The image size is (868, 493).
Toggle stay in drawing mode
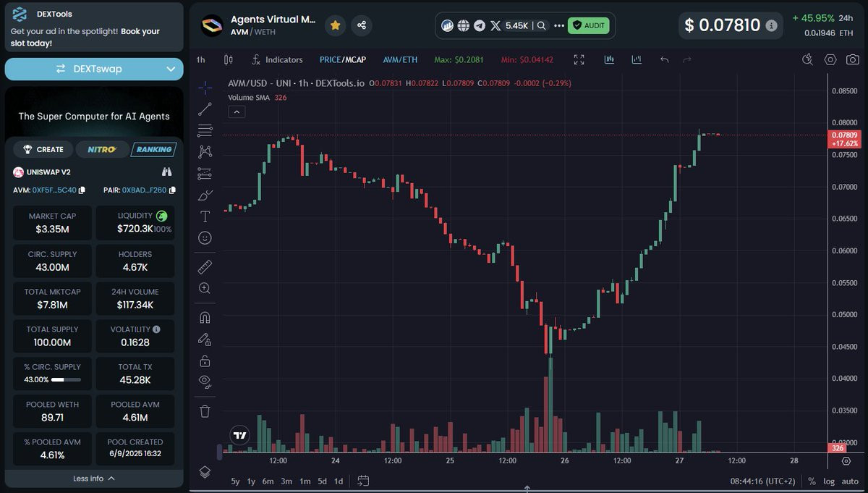(x=205, y=339)
